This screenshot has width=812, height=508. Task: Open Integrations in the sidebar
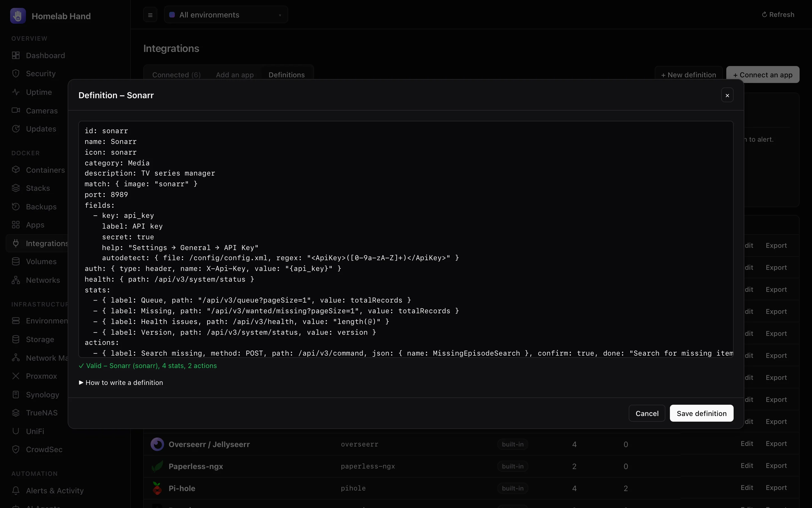pyautogui.click(x=37, y=243)
